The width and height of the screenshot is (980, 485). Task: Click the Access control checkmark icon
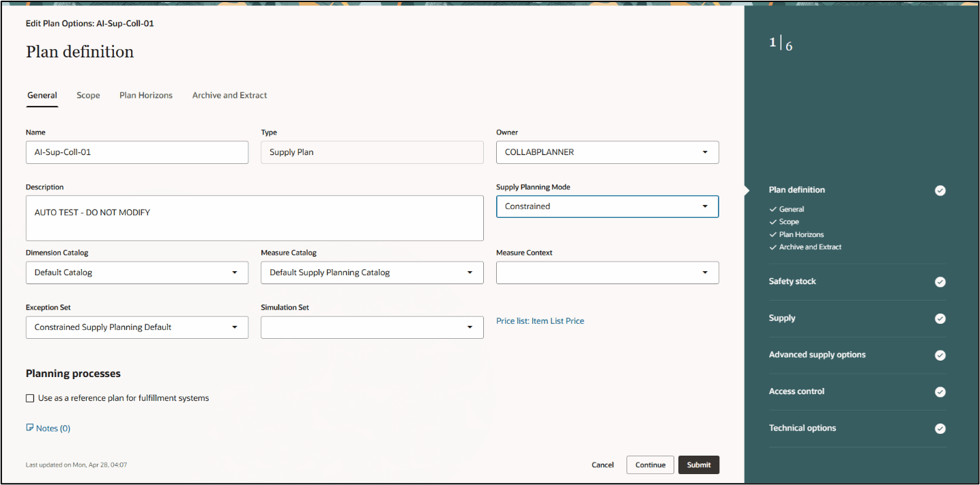click(x=940, y=392)
